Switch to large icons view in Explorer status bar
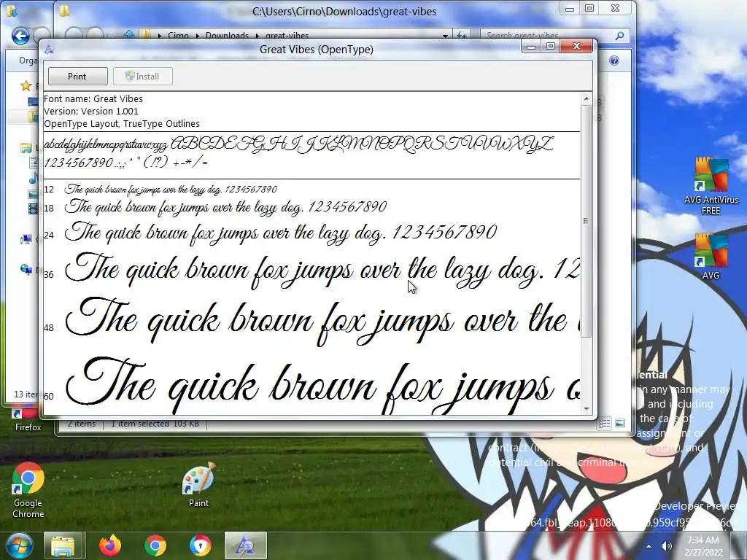Image resolution: width=747 pixels, height=560 pixels. tap(620, 423)
